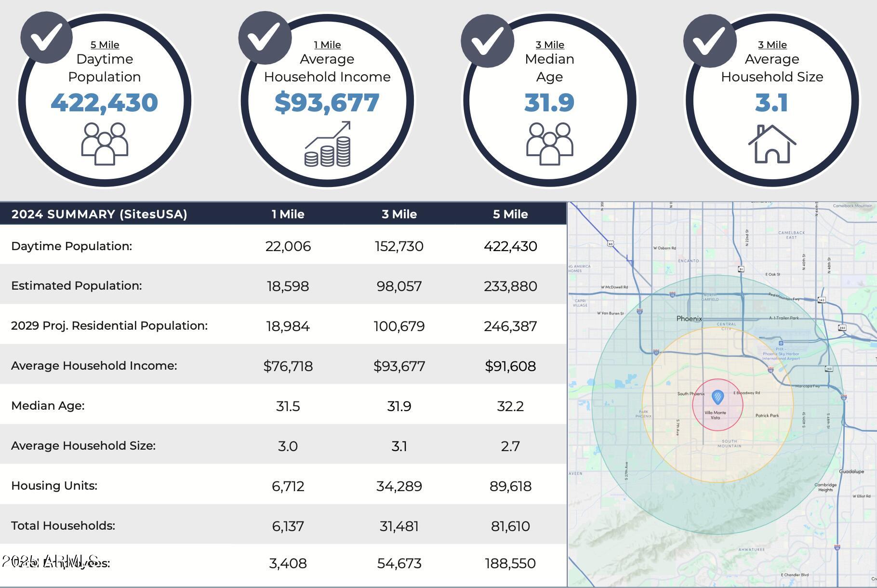This screenshot has width=877, height=588.
Task: Click the coins growth chart icon
Action: click(x=328, y=145)
